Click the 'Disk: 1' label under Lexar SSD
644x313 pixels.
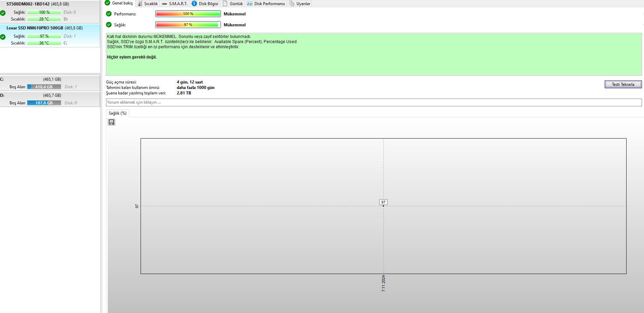pyautogui.click(x=70, y=36)
